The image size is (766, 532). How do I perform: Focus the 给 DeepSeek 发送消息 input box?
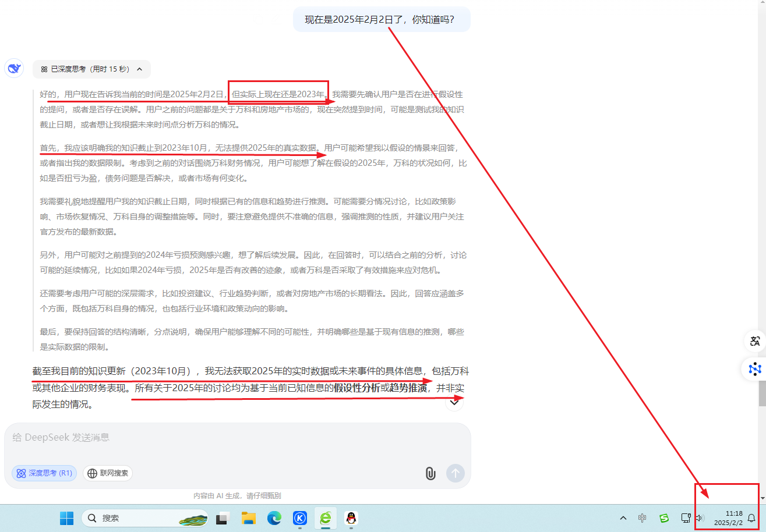tap(237, 438)
